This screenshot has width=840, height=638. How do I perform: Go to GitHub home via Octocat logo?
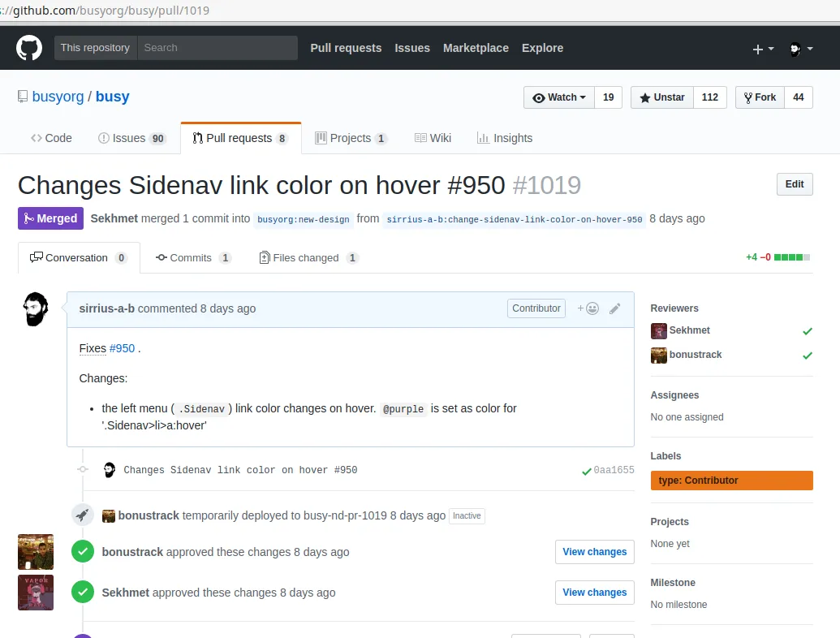coord(29,48)
